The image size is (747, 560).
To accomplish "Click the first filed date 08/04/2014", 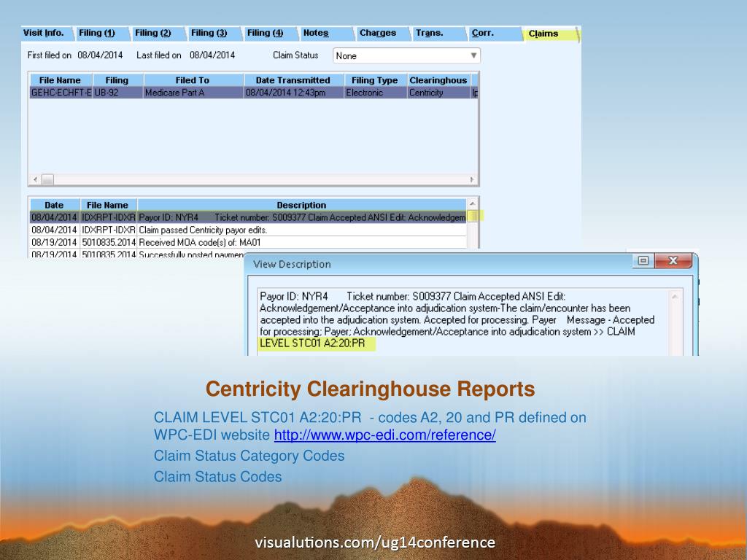I will click(x=100, y=55).
